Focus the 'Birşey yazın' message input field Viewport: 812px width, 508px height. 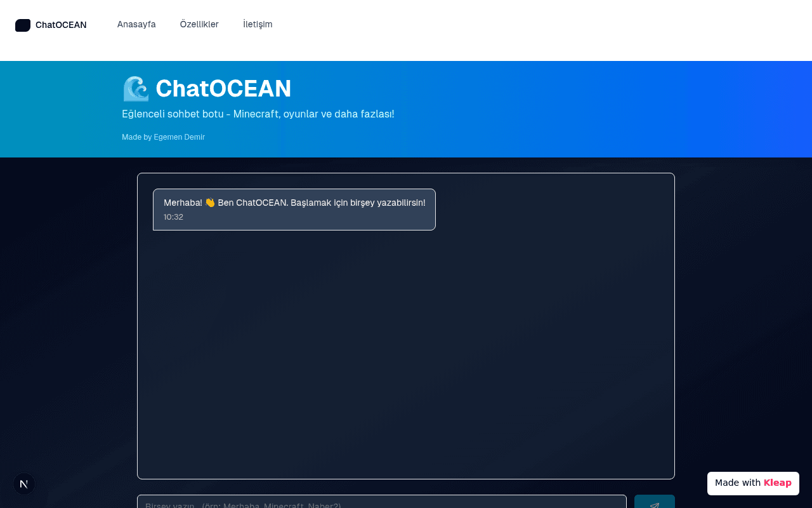[382, 502]
